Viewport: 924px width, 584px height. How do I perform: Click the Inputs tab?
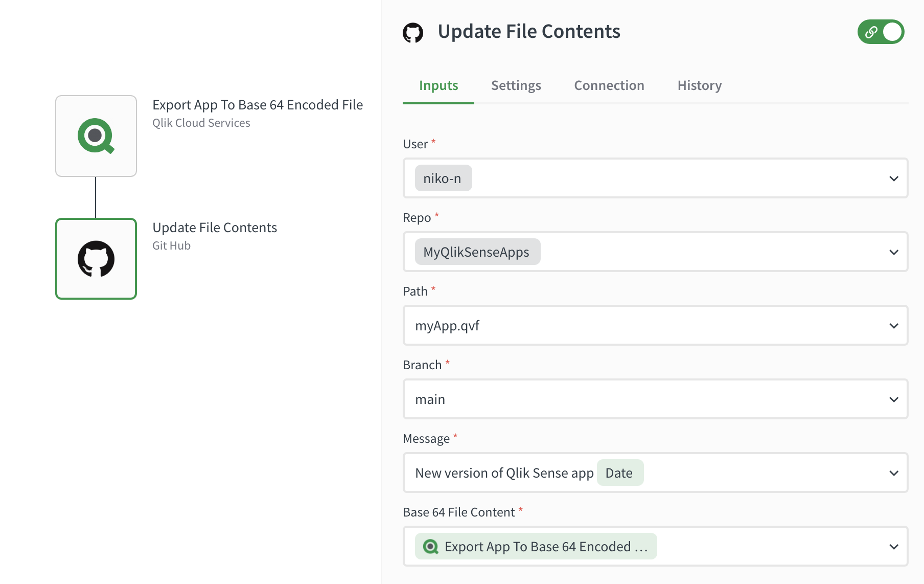(x=438, y=85)
